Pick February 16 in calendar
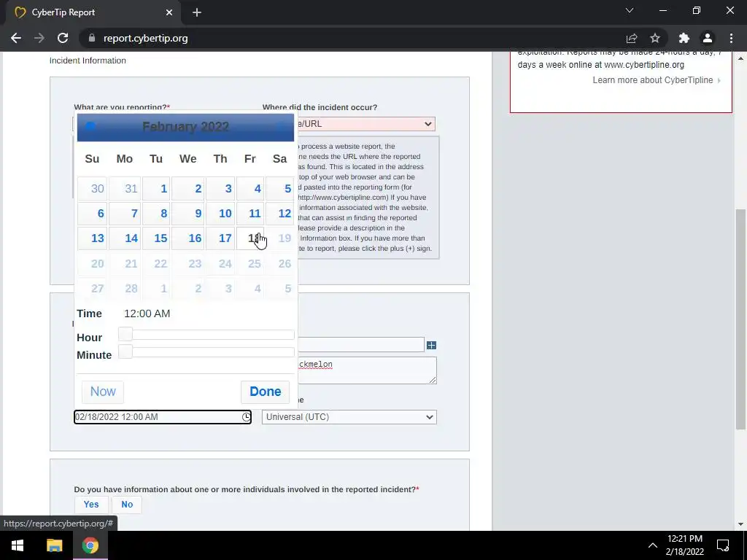The image size is (747, 560). point(187,238)
